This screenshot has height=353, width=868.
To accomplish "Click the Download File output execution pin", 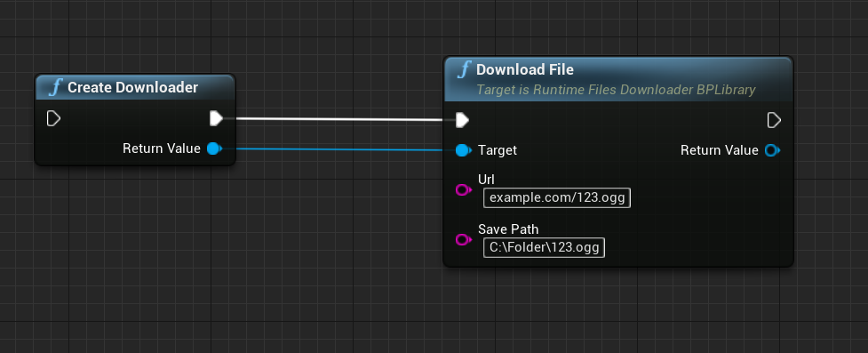I will click(x=774, y=120).
